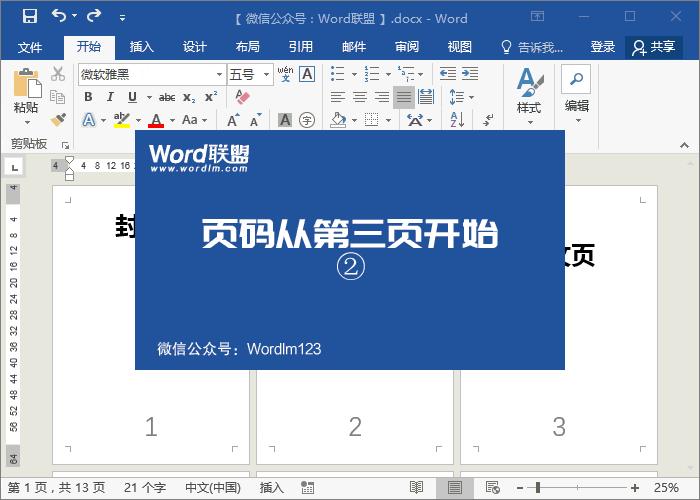700x500 pixels.
Task: Undo the last action
Action: coord(59,16)
